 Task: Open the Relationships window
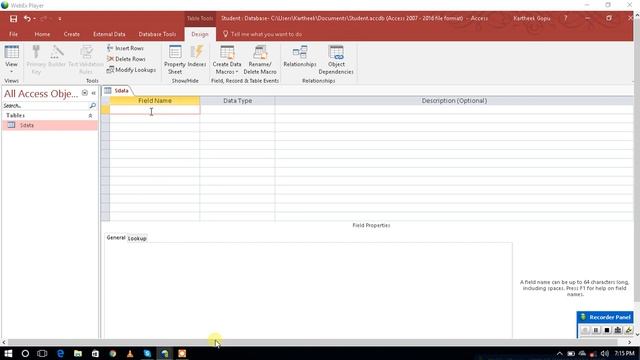(x=300, y=56)
